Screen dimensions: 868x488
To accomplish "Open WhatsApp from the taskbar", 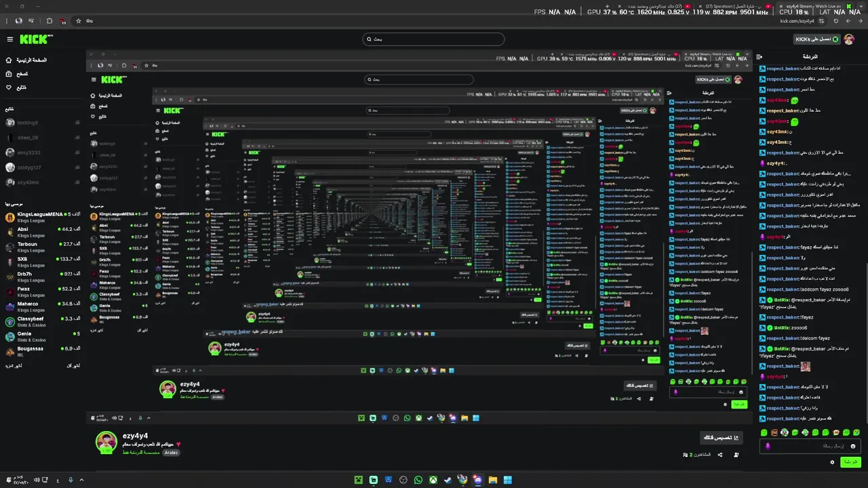I will point(418,480).
